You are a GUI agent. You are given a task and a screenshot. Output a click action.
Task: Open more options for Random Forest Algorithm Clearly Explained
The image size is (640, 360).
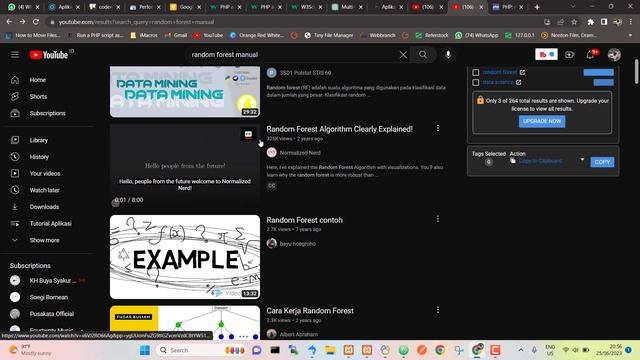pyautogui.click(x=438, y=129)
